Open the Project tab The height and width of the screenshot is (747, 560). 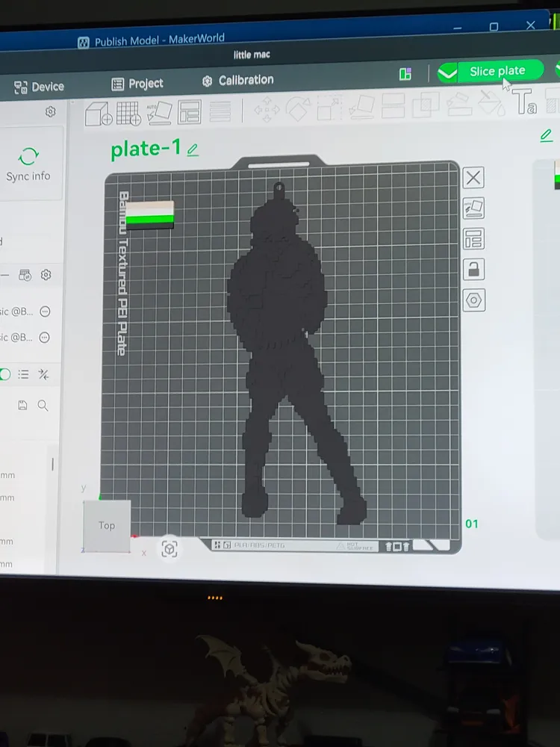(137, 84)
